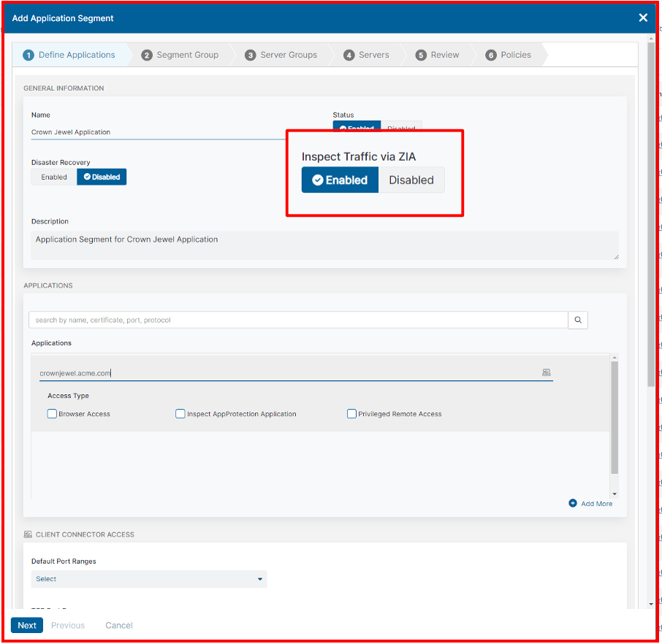Set Inspect Traffic via ZIA to Disabled

coord(411,180)
